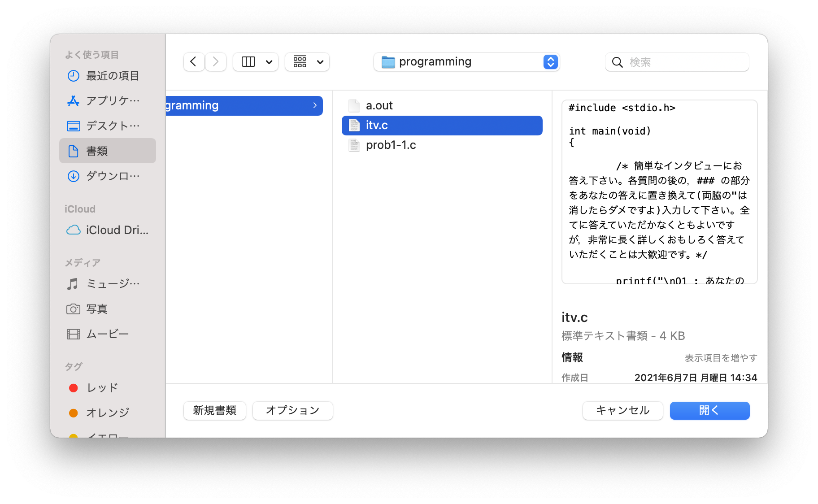Click the forward navigation arrow
The image size is (818, 504).
216,62
